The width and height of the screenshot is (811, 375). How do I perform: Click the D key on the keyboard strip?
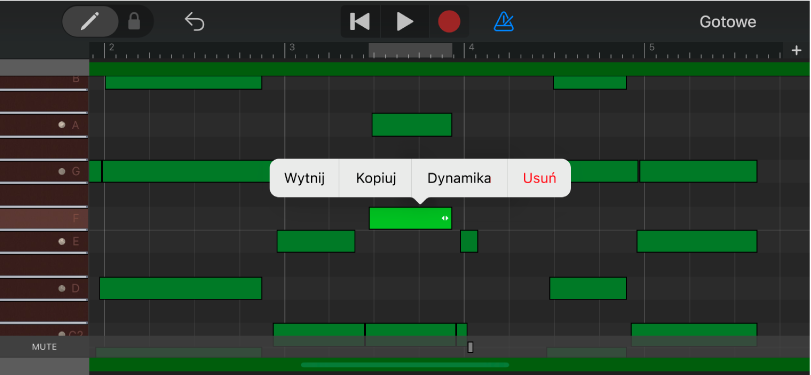[x=44, y=289]
